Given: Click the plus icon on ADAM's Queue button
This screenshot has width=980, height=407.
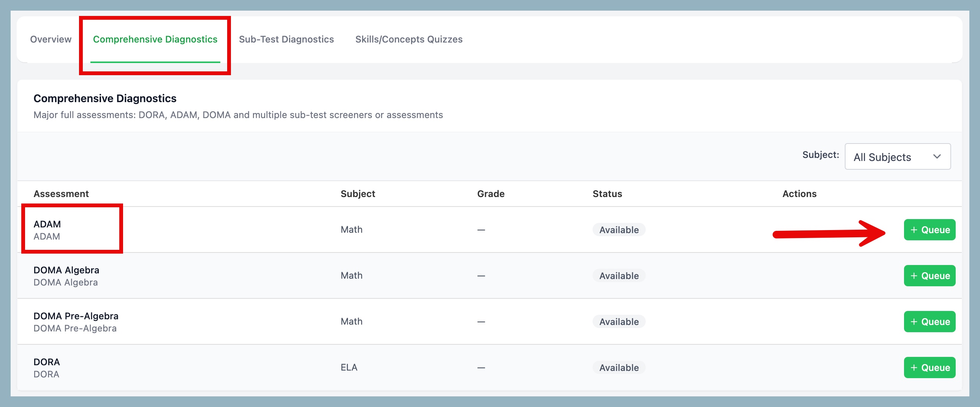Looking at the screenshot, I should click(x=914, y=230).
